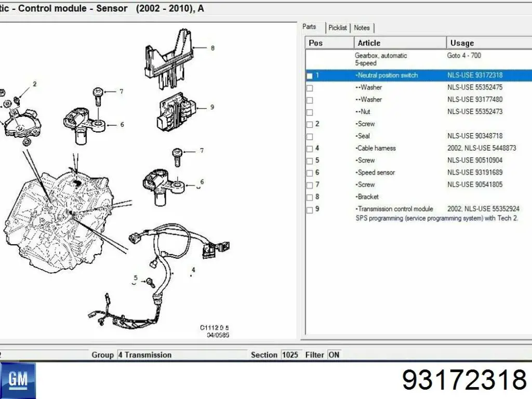This screenshot has width=532, height=399.
Task: Tick the checkbox for the Nut row
Action: point(310,112)
